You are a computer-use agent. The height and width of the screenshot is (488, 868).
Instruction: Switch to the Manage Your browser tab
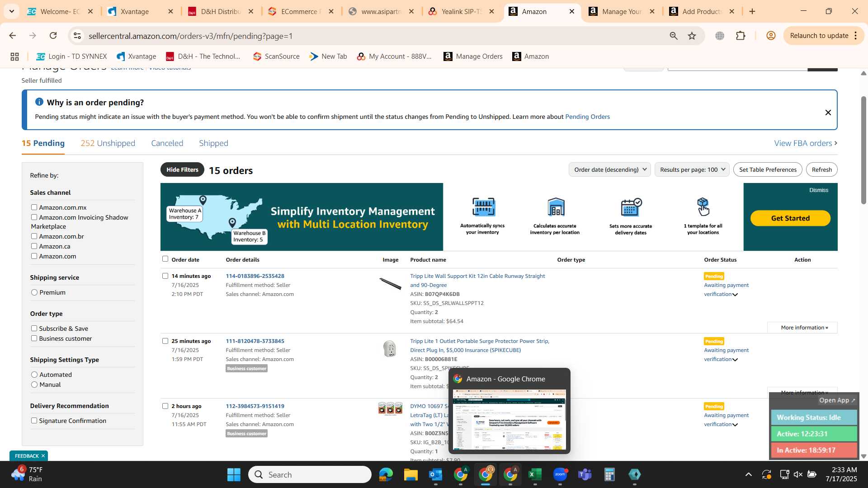pos(622,11)
